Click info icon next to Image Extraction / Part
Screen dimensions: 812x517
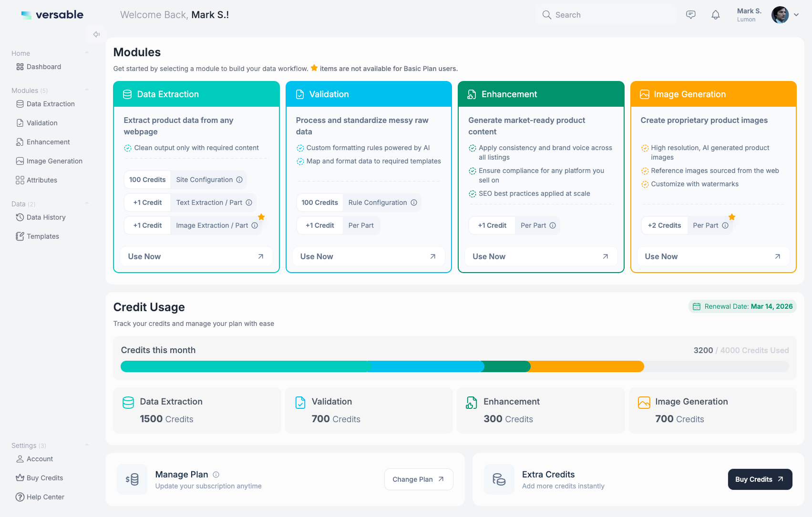pyautogui.click(x=255, y=225)
